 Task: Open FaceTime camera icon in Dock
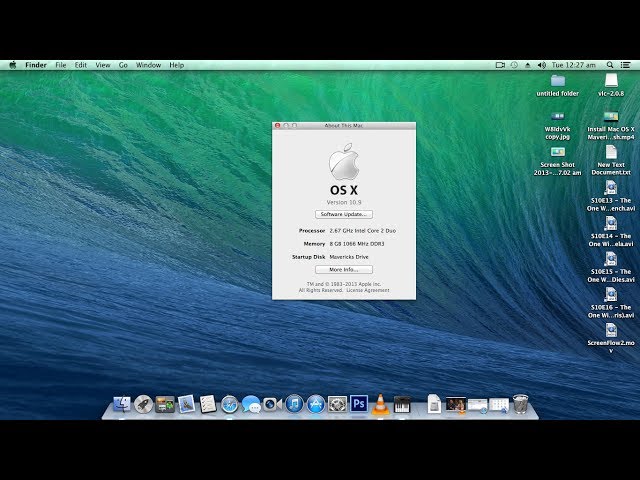click(273, 404)
